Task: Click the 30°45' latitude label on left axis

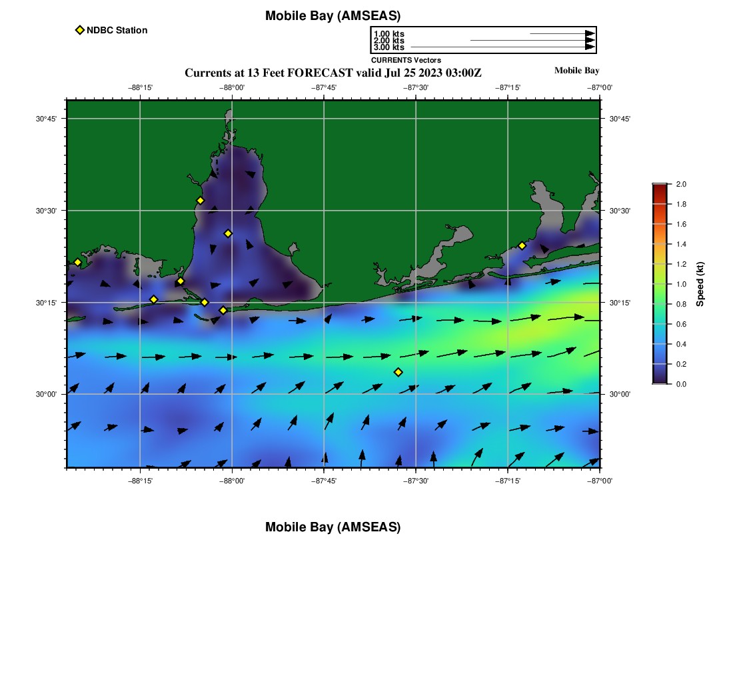Action: pos(46,119)
